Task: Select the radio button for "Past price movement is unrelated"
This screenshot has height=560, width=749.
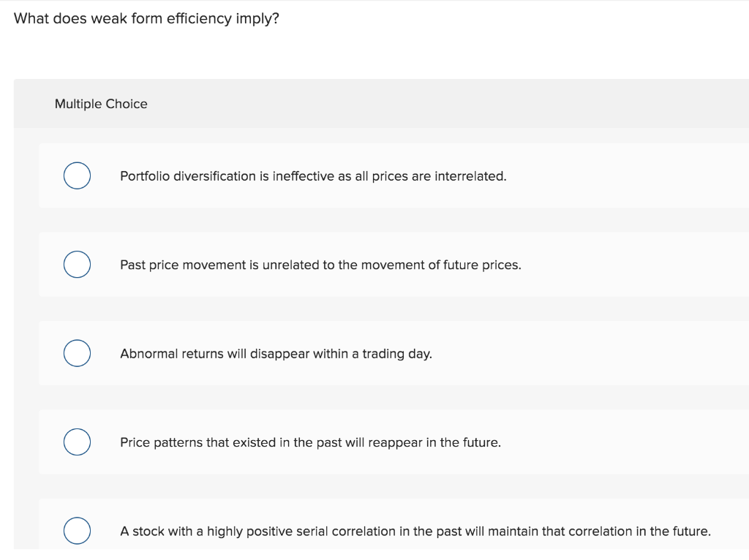Action: (77, 264)
